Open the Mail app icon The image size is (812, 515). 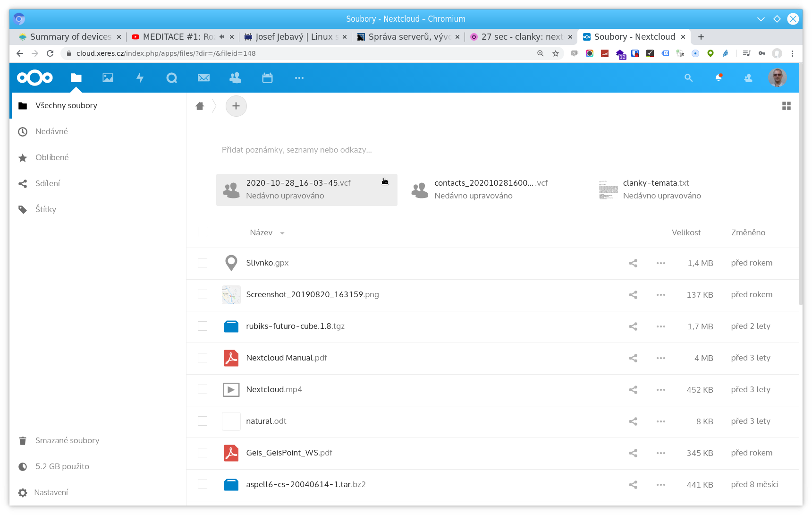203,78
